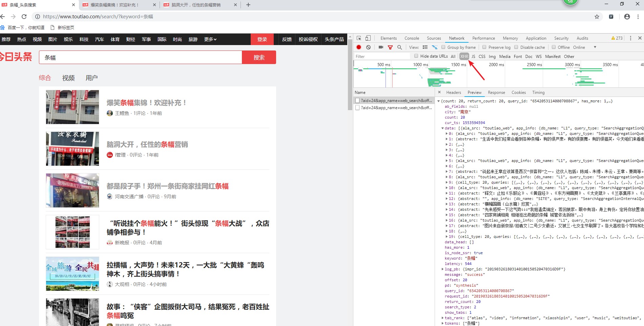Filter requests by XHR type

coord(464,56)
